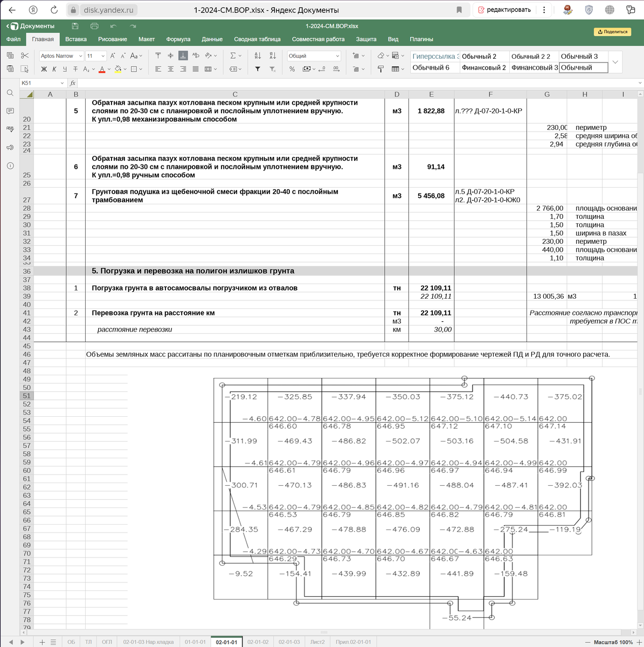
Task: Toggle bottom vertical alignment
Action: click(x=183, y=56)
